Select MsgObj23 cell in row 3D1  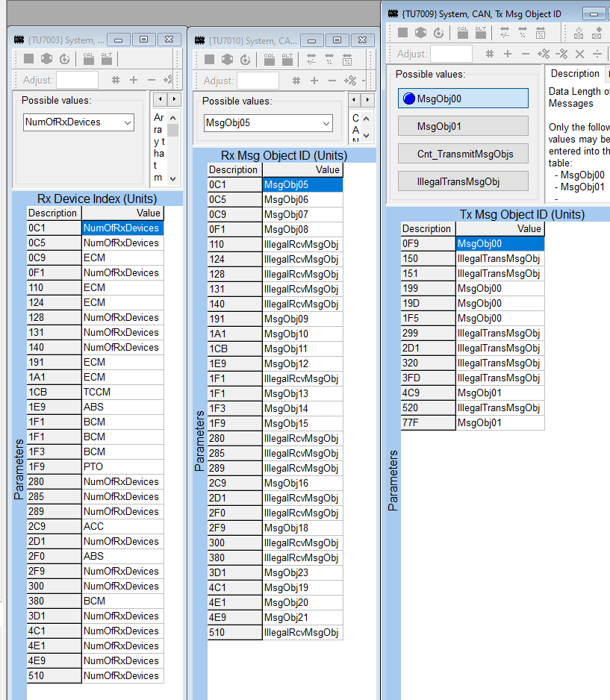pos(303,572)
